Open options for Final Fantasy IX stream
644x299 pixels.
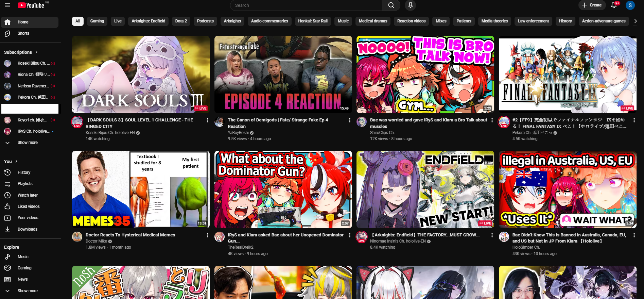click(634, 120)
